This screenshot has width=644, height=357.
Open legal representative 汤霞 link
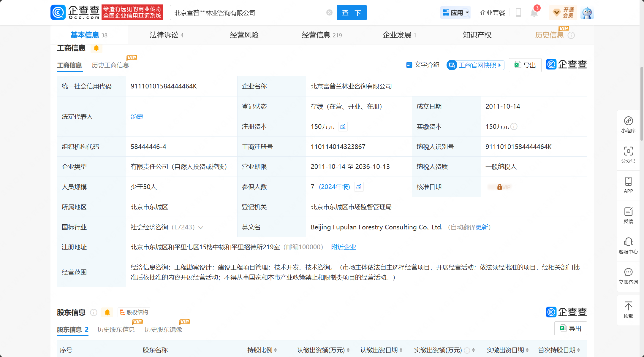(137, 117)
